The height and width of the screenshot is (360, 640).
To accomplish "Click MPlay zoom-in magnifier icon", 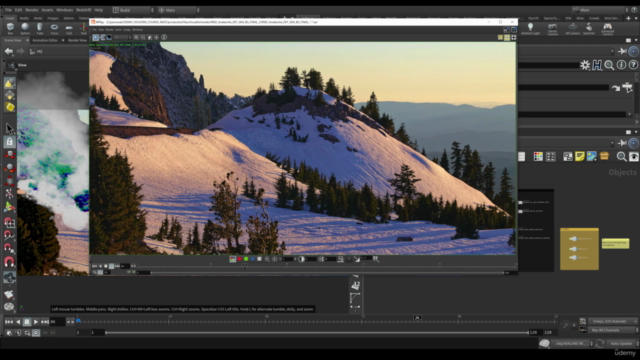I will [x=136, y=37].
